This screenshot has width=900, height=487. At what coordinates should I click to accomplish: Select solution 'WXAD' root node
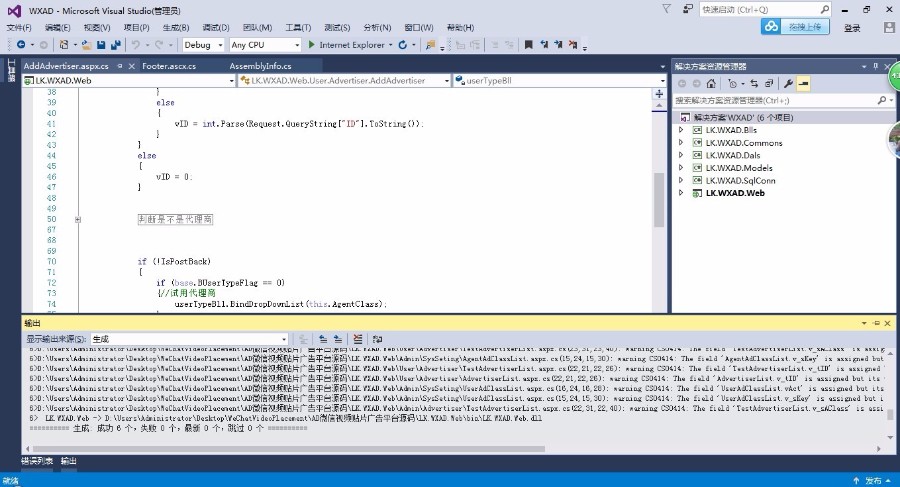[x=743, y=117]
